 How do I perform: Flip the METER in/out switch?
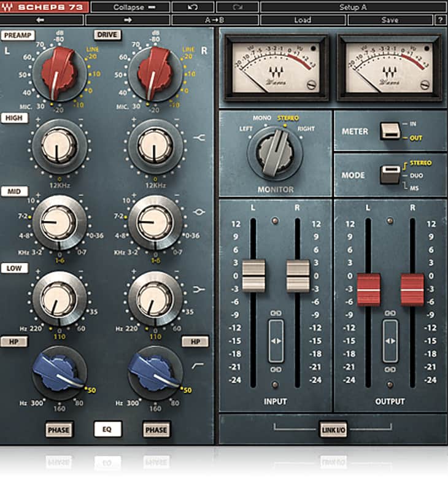(x=390, y=131)
